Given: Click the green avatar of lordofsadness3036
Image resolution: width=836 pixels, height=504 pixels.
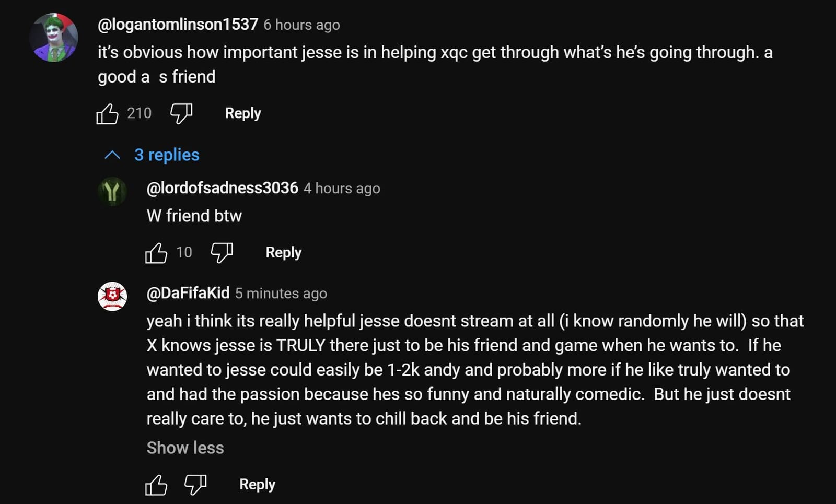Looking at the screenshot, I should click(112, 192).
